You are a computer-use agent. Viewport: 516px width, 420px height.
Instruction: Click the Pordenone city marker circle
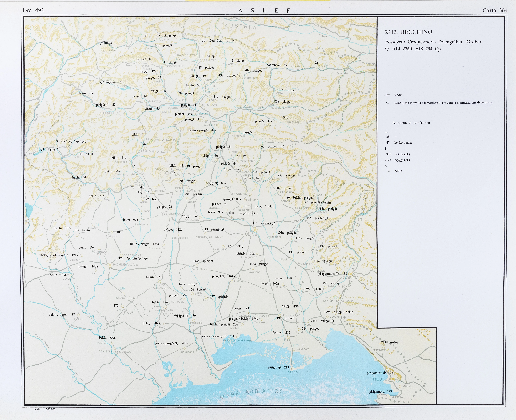(110, 265)
